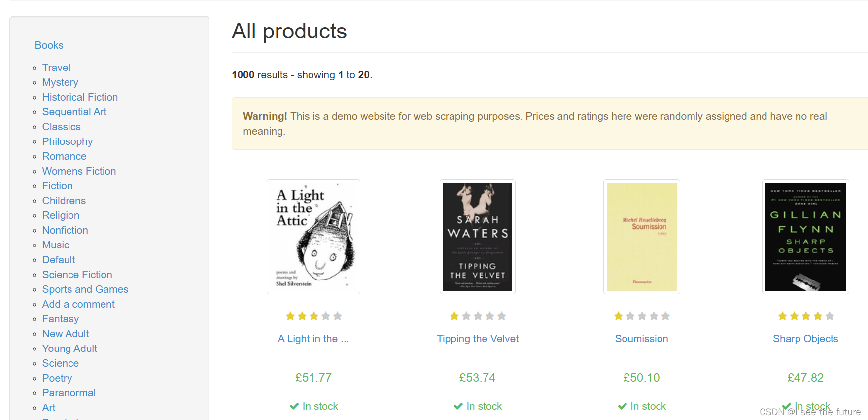868x420 pixels.
Task: Open the 'A Light in the ...' title link
Action: 313,339
